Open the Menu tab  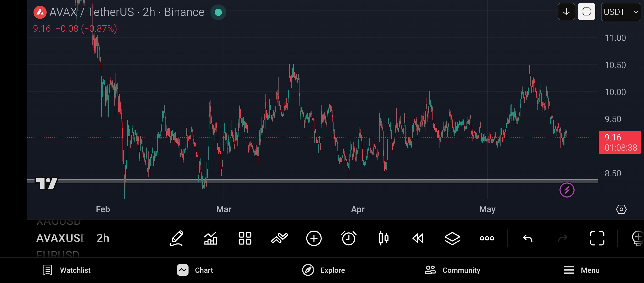pos(581,270)
